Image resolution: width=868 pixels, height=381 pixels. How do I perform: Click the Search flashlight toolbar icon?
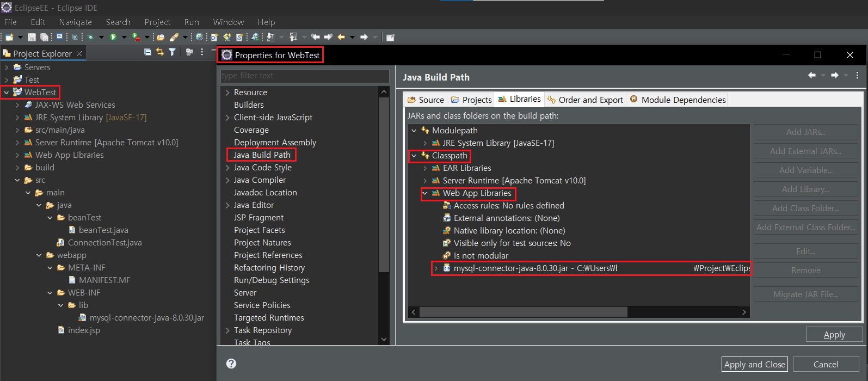(x=174, y=37)
